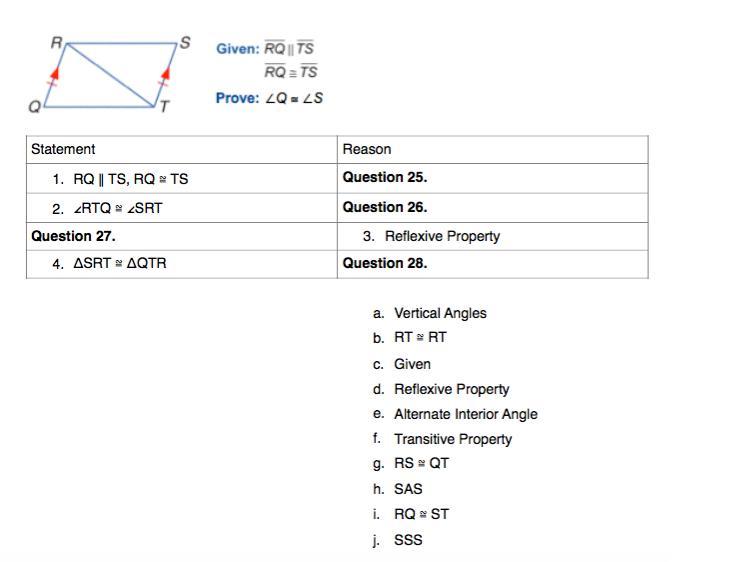
Task: Click the Question 28 reason cell
Action: 385,263
